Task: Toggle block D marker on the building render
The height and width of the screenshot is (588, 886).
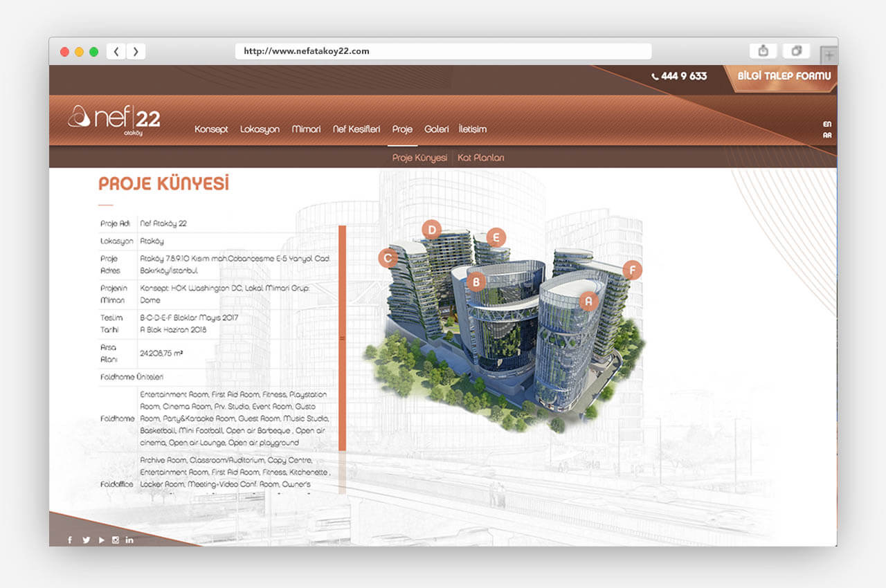Action: pyautogui.click(x=432, y=228)
